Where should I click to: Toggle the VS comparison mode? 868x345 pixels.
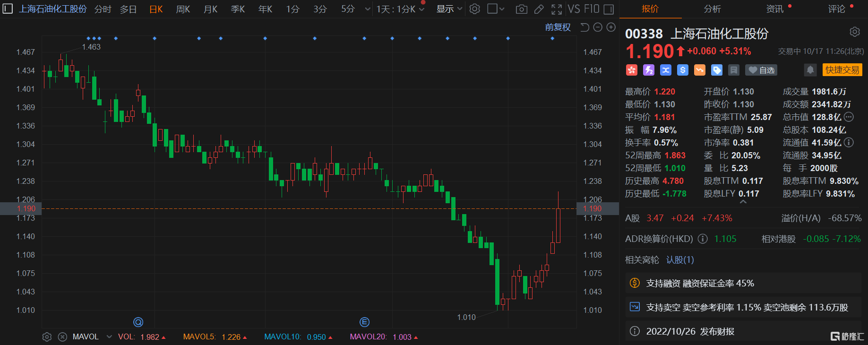point(574,9)
